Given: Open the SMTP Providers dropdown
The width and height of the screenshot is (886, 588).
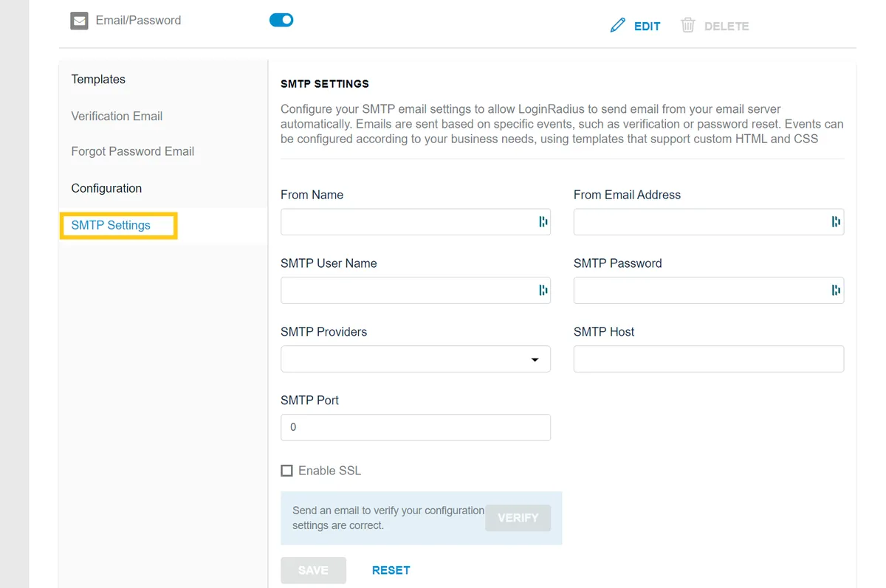Looking at the screenshot, I should point(534,359).
